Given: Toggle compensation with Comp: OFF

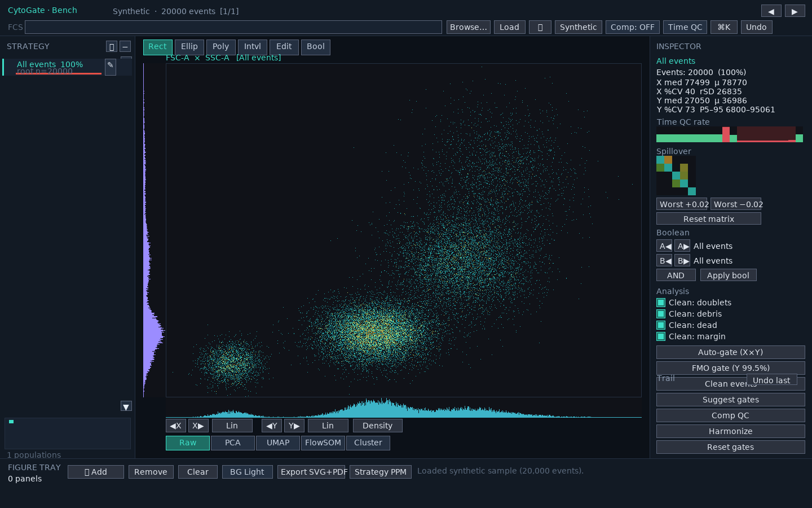Looking at the screenshot, I should (x=633, y=27).
